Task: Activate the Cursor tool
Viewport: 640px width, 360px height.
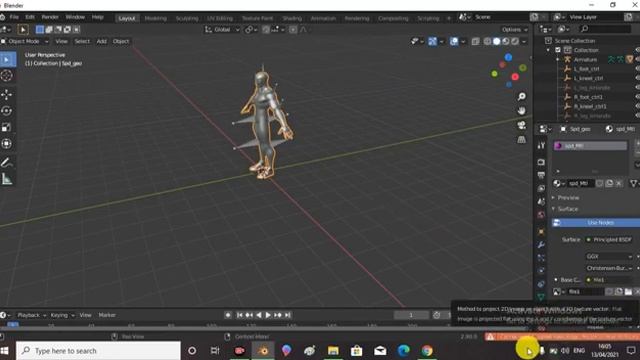Action: [7, 76]
